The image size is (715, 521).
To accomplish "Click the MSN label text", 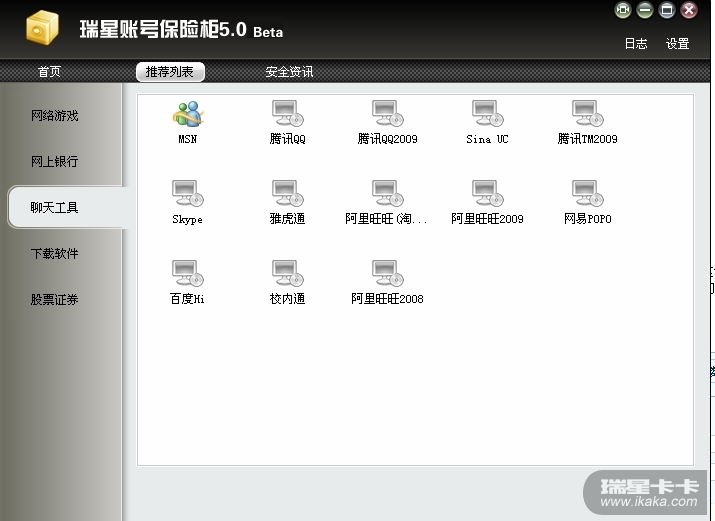I will pyautogui.click(x=188, y=139).
